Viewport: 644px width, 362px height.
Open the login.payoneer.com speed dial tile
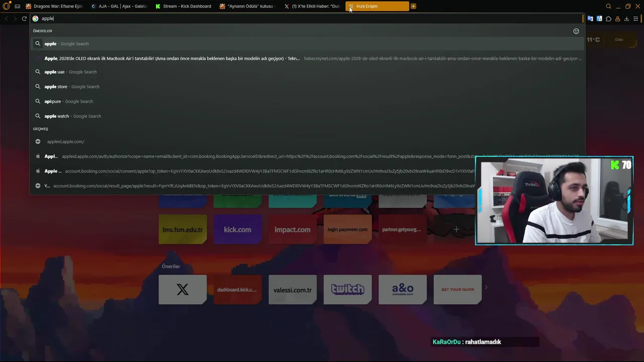pos(348,229)
